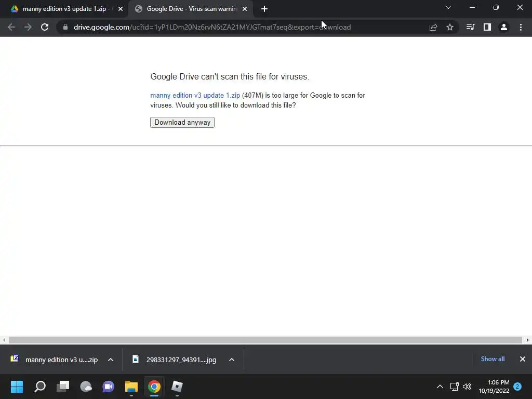This screenshot has height=399, width=532.
Task: Open the tab search chevron
Action: (448, 7)
